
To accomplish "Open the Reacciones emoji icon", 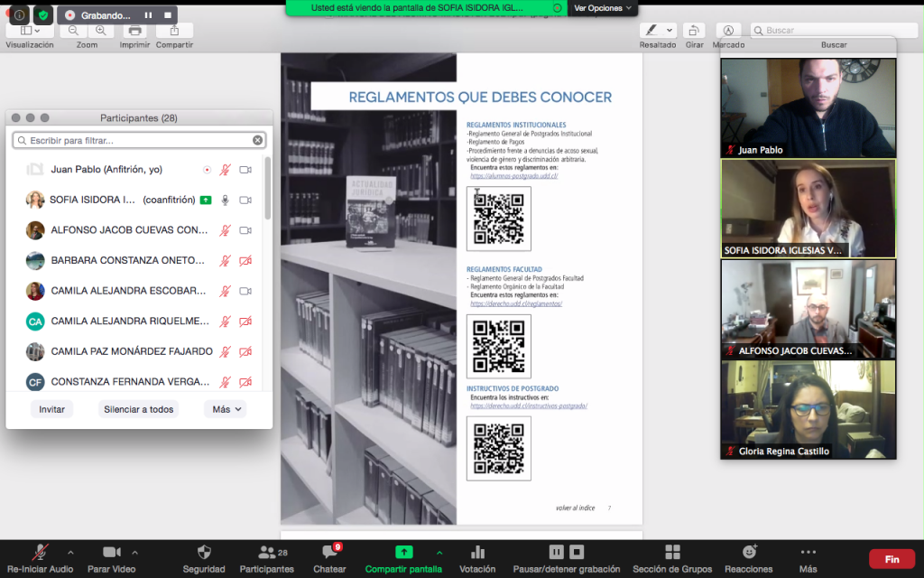I will click(x=748, y=552).
